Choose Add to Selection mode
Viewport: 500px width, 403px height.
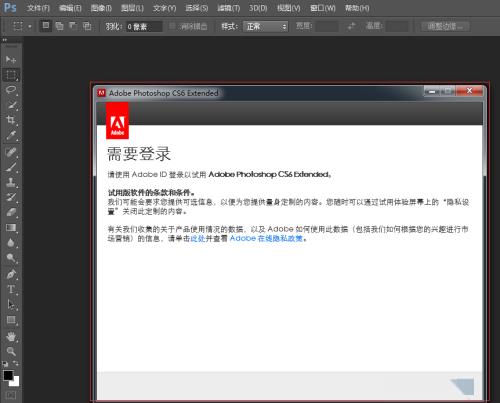coord(59,26)
